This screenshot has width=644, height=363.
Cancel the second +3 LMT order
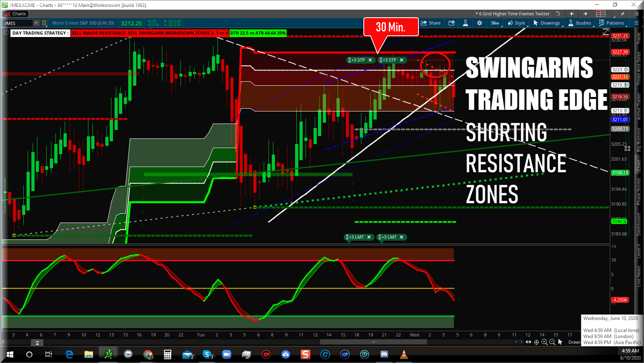402,237
